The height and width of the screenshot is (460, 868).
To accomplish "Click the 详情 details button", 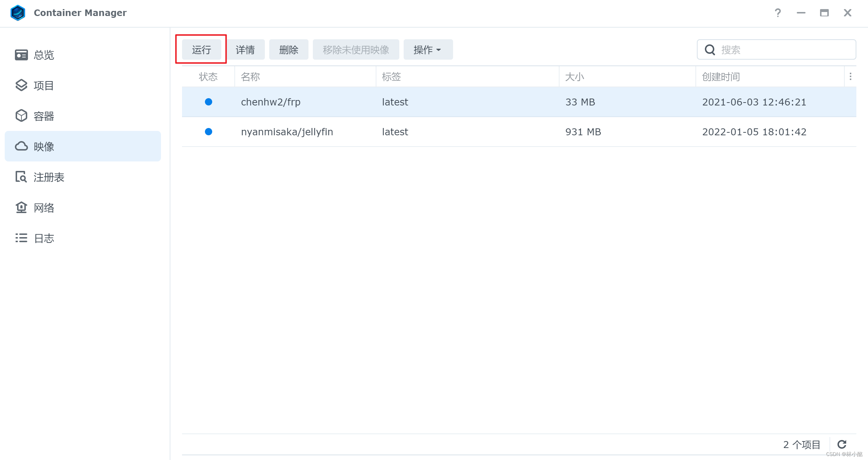I will coord(245,49).
